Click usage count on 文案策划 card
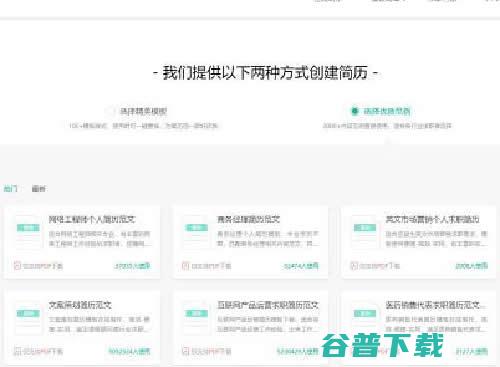This screenshot has width=500, height=367. coord(129,351)
